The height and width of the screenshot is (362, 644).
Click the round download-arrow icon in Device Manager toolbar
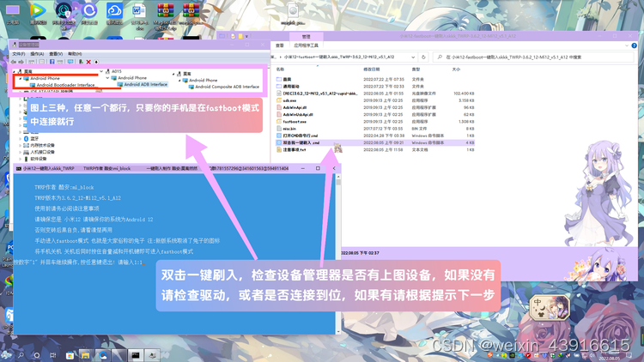96,62
